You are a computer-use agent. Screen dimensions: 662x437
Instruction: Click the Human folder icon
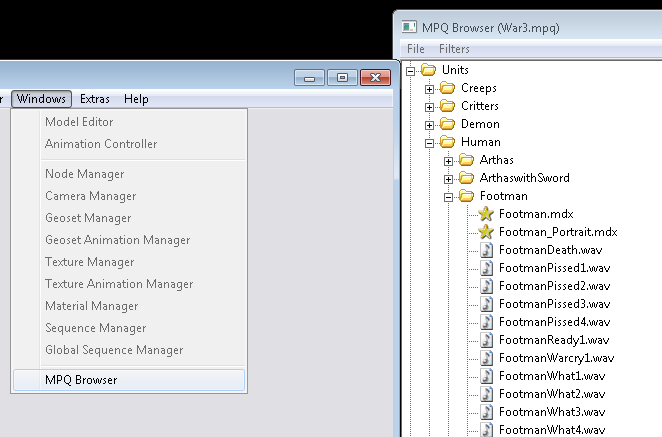click(448, 142)
